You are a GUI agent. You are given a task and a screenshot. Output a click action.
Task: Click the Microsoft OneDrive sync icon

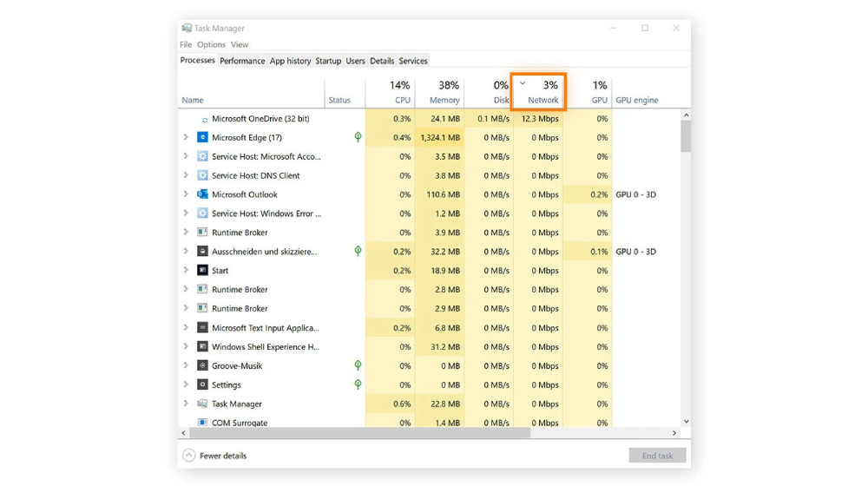[205, 120]
